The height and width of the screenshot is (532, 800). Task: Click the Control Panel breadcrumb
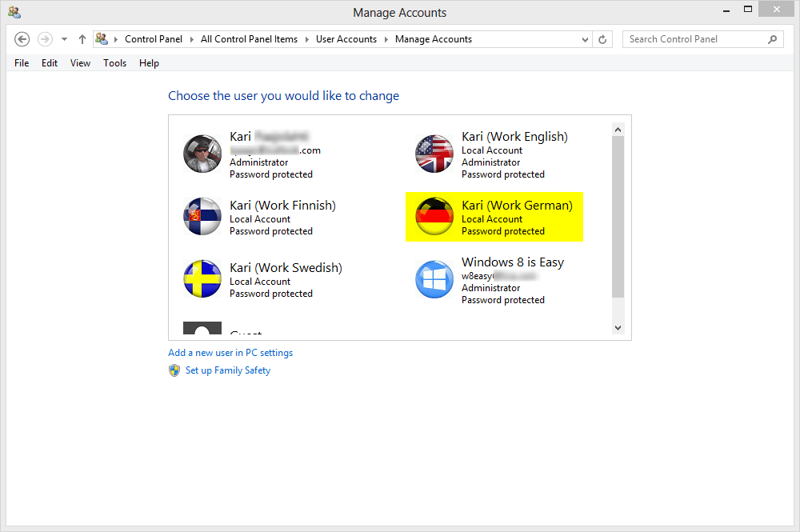[x=154, y=39]
